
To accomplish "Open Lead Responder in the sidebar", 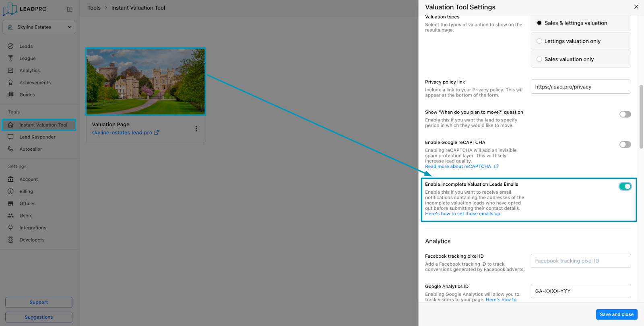I will pos(37,137).
